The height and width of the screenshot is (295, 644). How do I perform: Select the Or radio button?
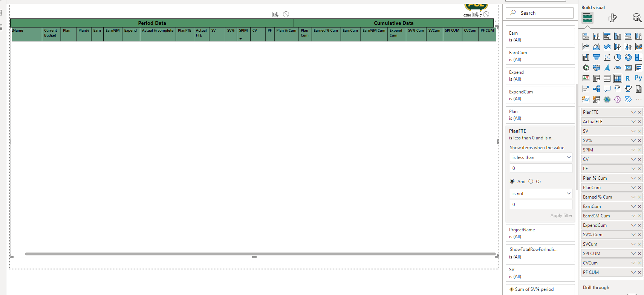531,181
